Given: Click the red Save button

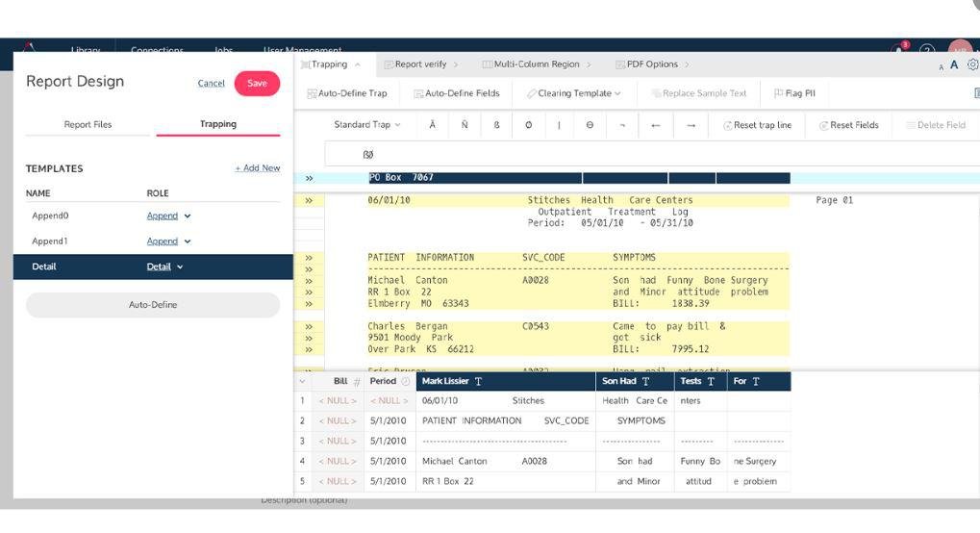Looking at the screenshot, I should pos(257,83).
